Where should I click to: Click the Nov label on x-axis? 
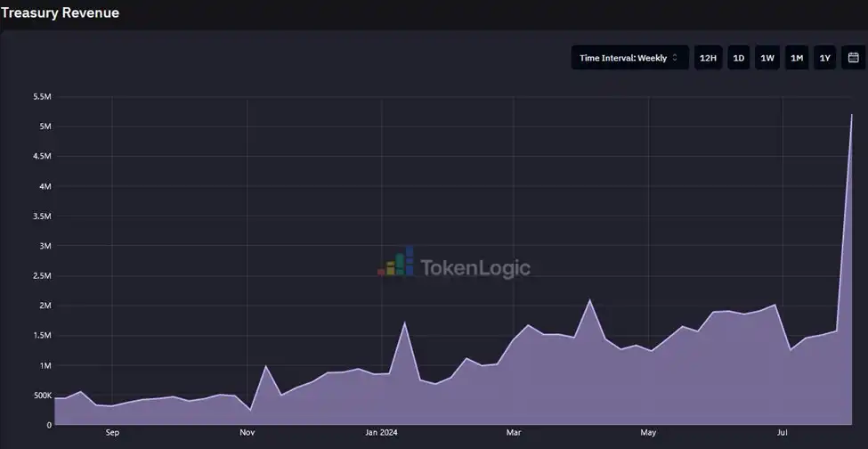point(247,433)
